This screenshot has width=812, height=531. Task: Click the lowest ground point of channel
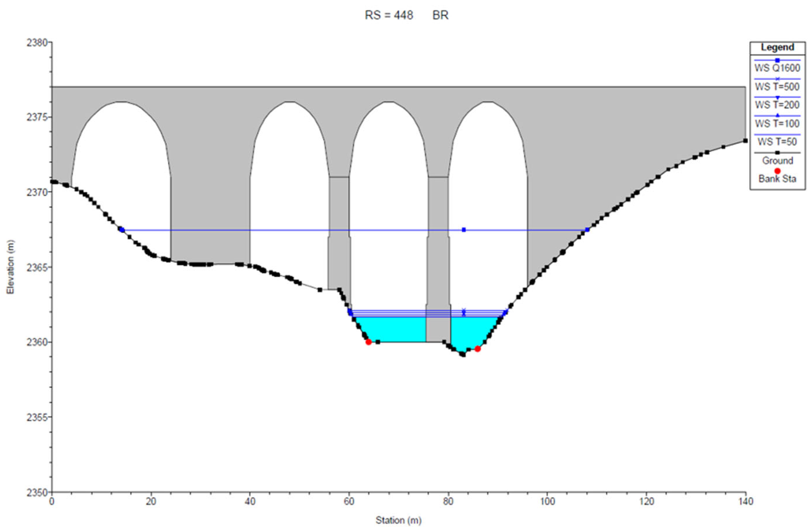coord(463,355)
